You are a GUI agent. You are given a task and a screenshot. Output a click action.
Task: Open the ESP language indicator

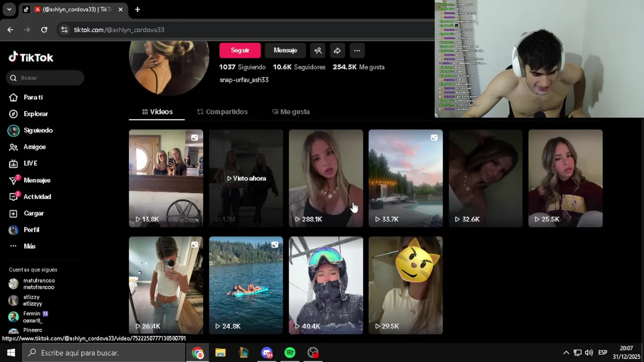coord(603,353)
